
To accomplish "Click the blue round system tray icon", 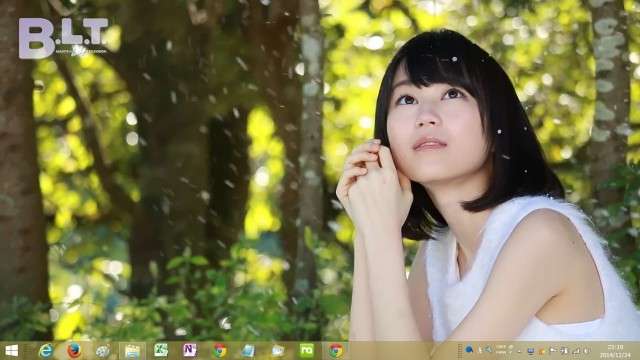I will click(469, 350).
